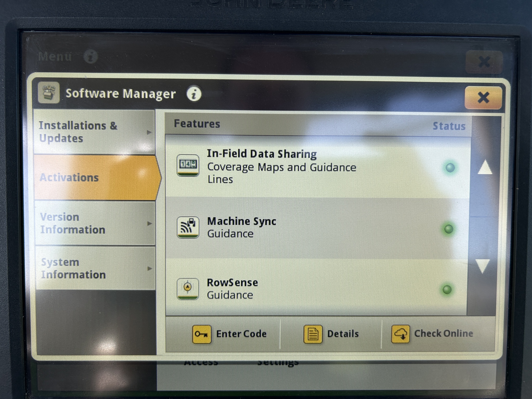Click the Software Manager title text

click(x=121, y=94)
